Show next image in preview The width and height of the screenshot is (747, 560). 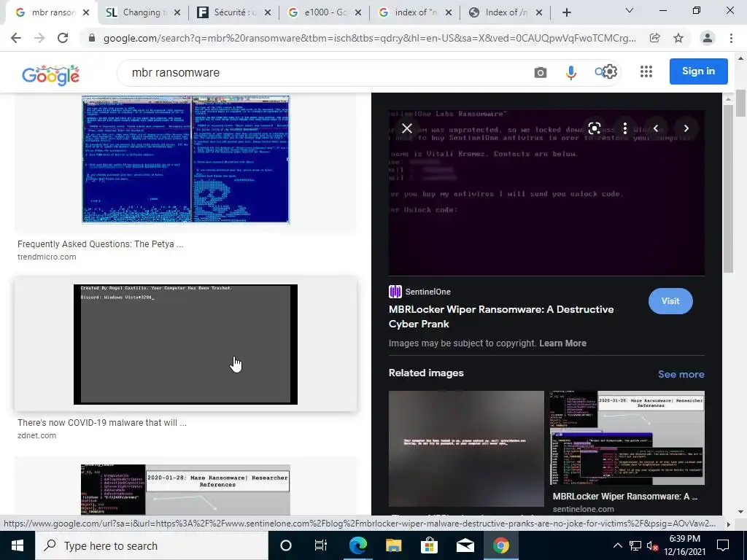point(686,128)
